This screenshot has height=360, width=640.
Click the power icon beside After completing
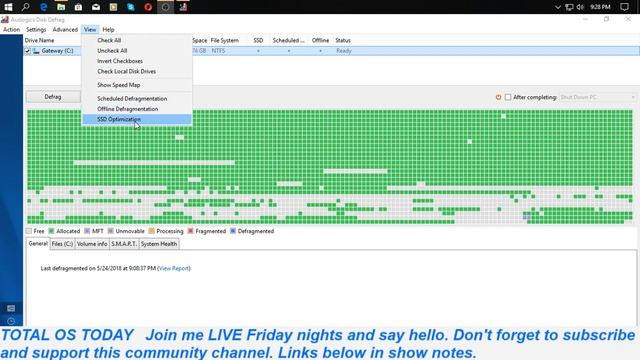coord(498,97)
